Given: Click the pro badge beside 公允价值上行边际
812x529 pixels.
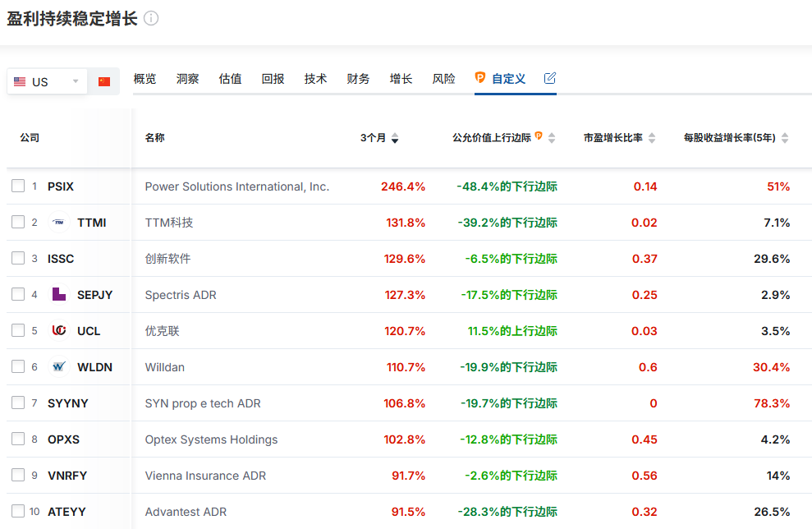Looking at the screenshot, I should coord(539,136).
